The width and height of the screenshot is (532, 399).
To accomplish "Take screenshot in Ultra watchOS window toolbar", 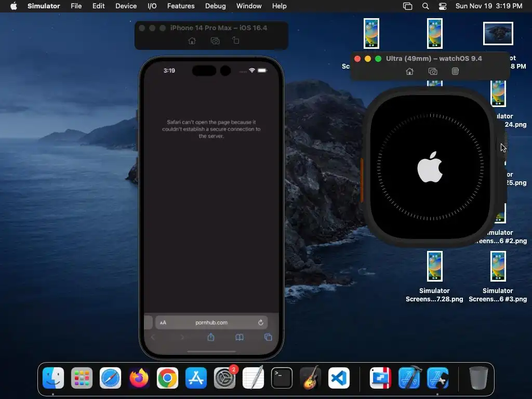I will point(433,71).
